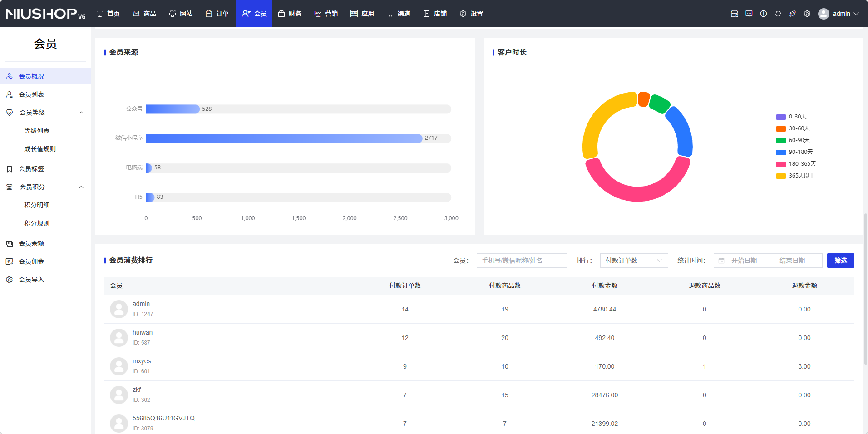
Task: Click admin's avatar in first ranking row
Action: coord(119,309)
